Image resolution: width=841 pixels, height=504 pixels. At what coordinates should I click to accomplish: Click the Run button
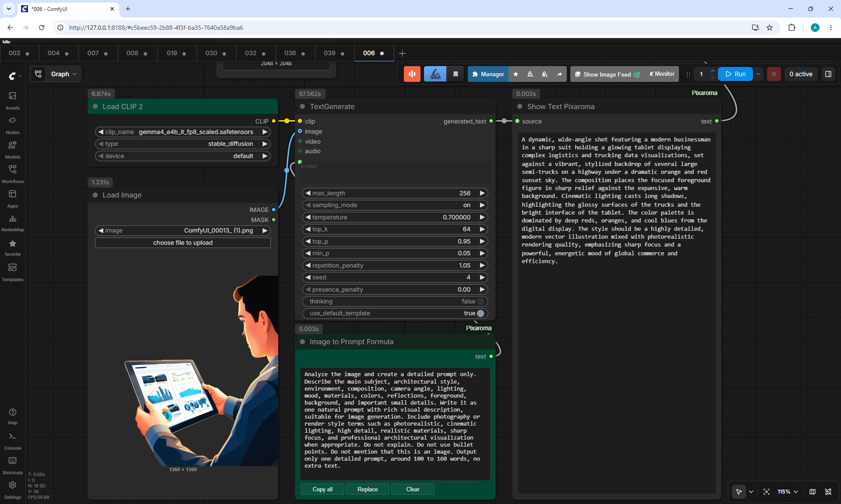(x=736, y=74)
